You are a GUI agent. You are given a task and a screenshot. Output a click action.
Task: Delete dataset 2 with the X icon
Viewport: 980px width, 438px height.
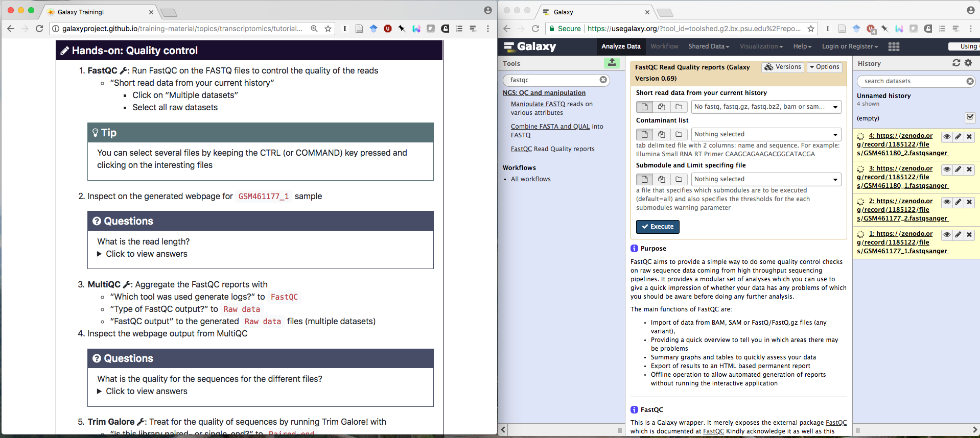pos(969,202)
